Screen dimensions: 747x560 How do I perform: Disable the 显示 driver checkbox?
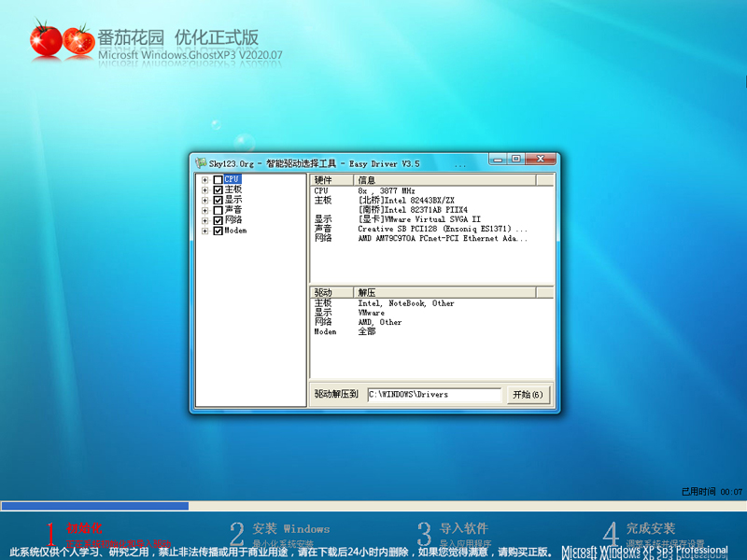coord(216,200)
